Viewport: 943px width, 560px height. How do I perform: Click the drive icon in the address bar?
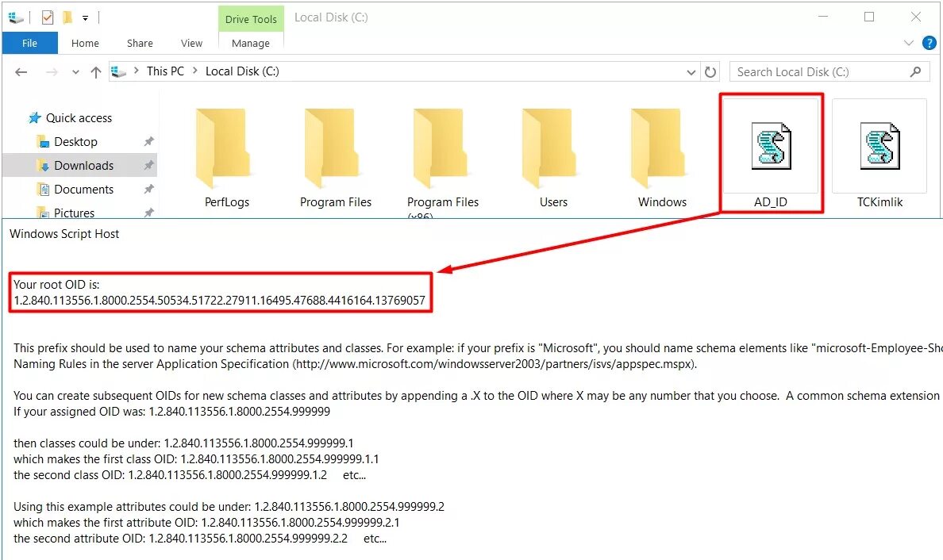[x=119, y=71]
